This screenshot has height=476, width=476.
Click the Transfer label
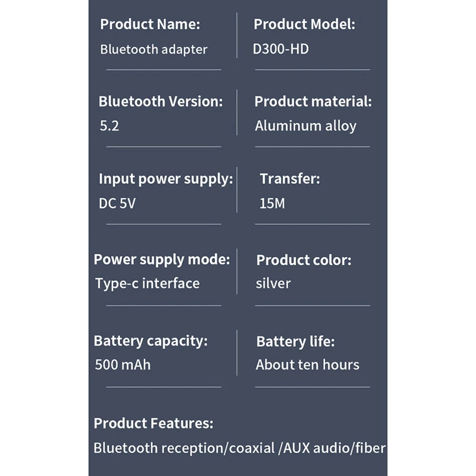[x=290, y=178]
